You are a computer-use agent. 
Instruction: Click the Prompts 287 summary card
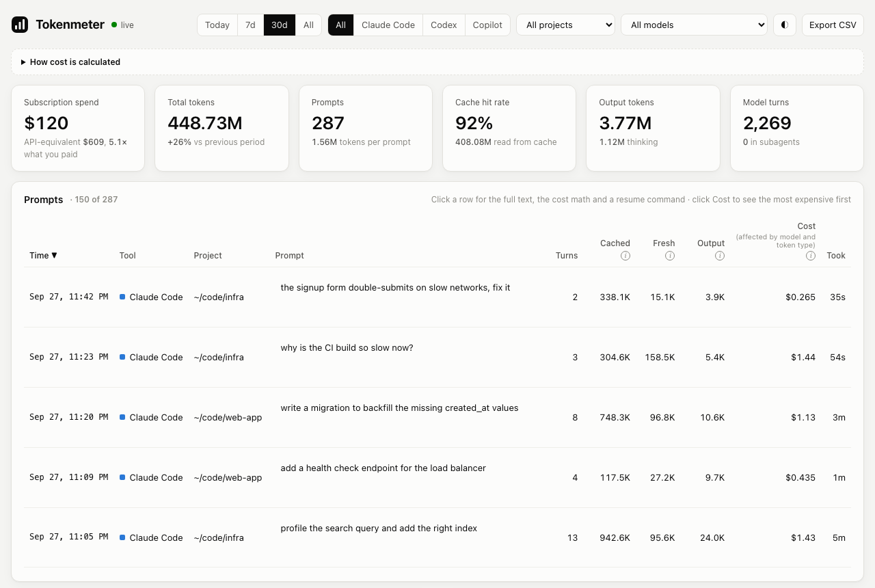click(x=366, y=128)
